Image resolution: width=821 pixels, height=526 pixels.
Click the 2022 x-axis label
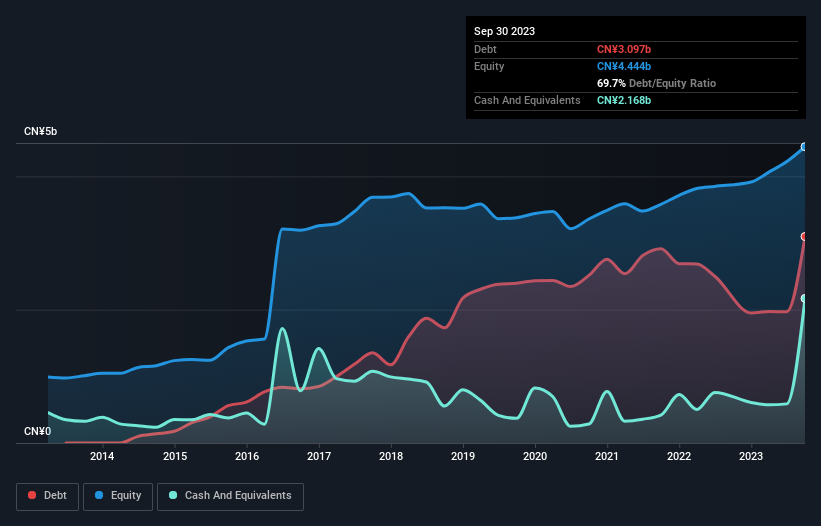(x=679, y=456)
